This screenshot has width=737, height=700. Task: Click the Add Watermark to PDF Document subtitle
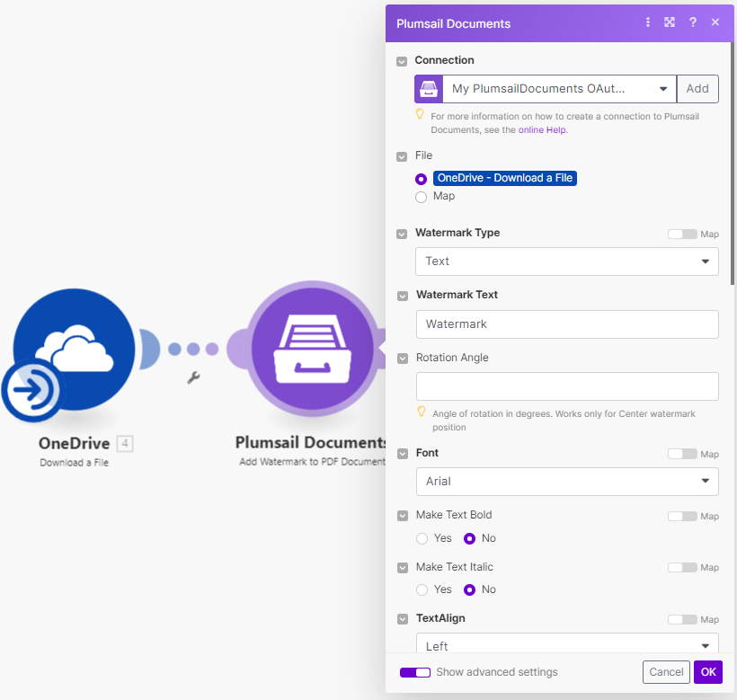(x=312, y=462)
